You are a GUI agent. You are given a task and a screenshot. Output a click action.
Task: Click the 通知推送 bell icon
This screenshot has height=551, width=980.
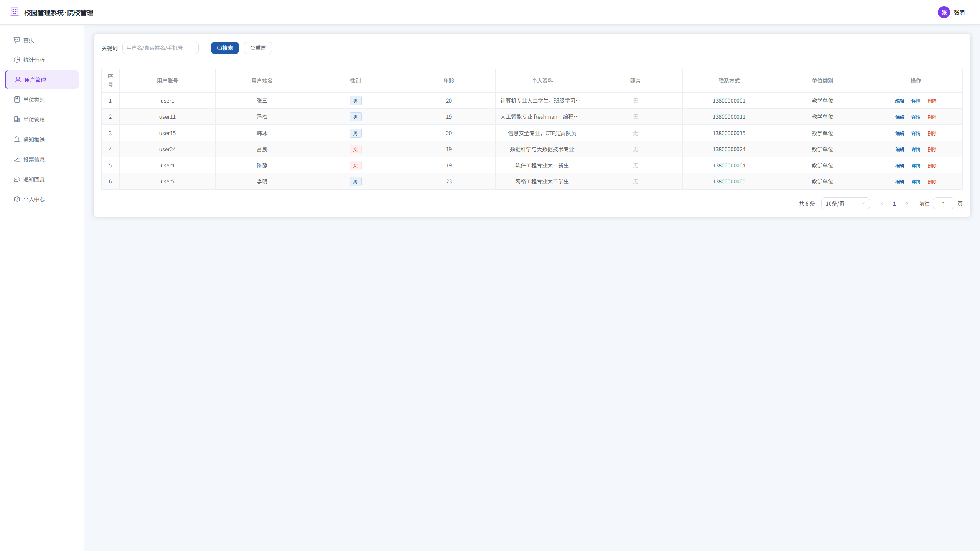click(x=17, y=139)
